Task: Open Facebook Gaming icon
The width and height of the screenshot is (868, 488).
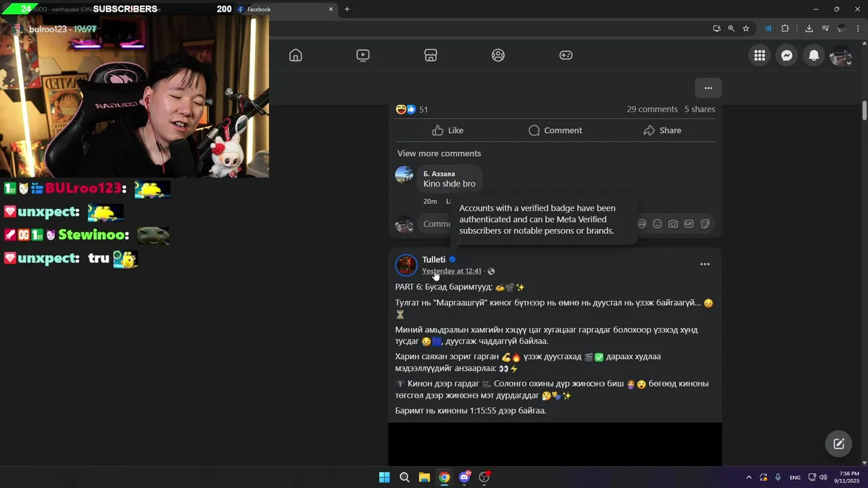Action: tap(566, 56)
